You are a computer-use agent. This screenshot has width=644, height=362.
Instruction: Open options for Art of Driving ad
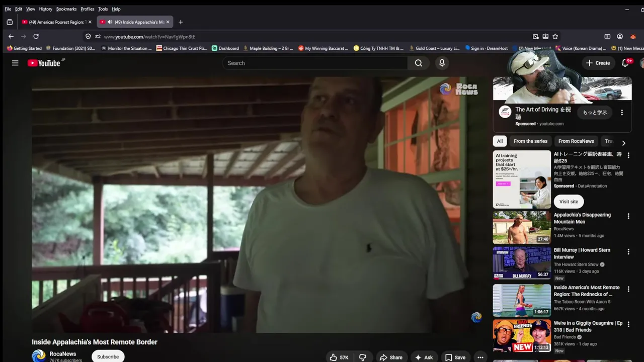[622, 113]
